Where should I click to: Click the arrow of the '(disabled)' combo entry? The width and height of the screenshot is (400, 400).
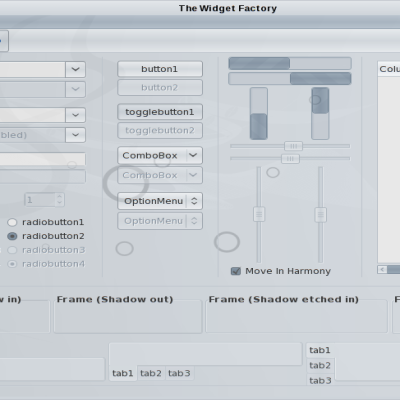click(75, 135)
